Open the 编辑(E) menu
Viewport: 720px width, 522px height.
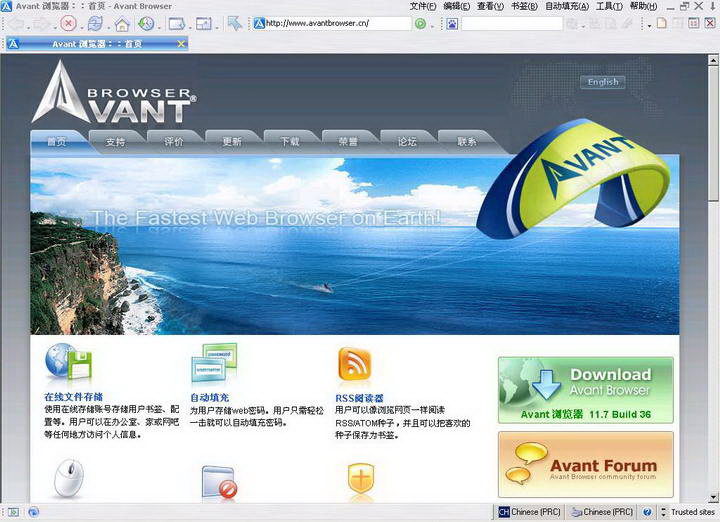click(x=456, y=6)
